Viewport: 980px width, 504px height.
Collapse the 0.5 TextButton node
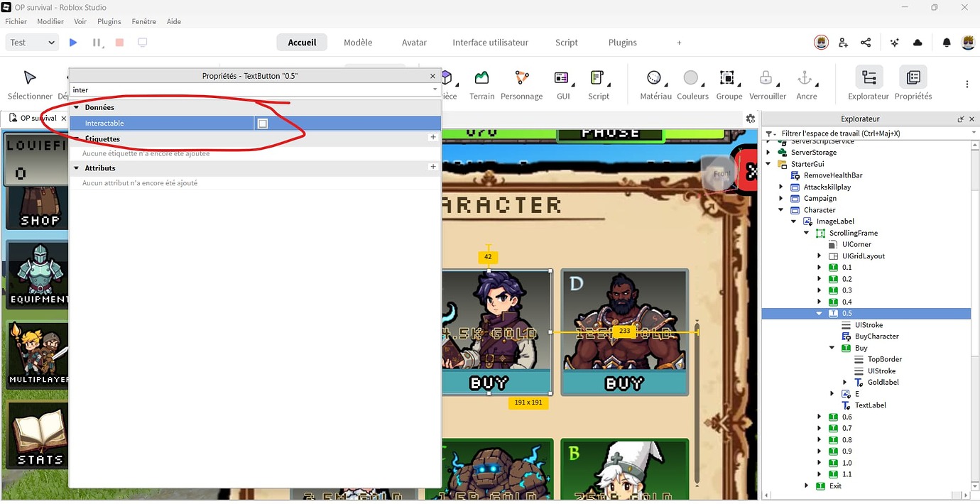[820, 313]
